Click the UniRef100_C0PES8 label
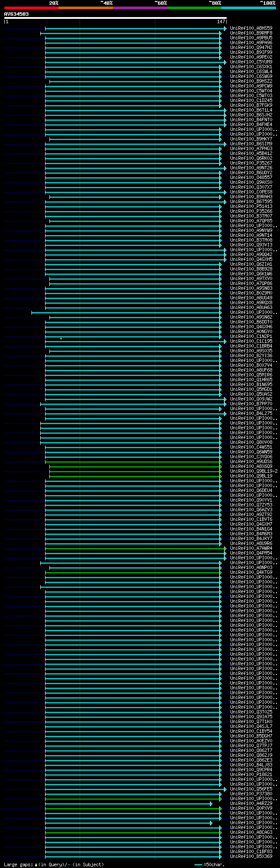 [251, 192]
